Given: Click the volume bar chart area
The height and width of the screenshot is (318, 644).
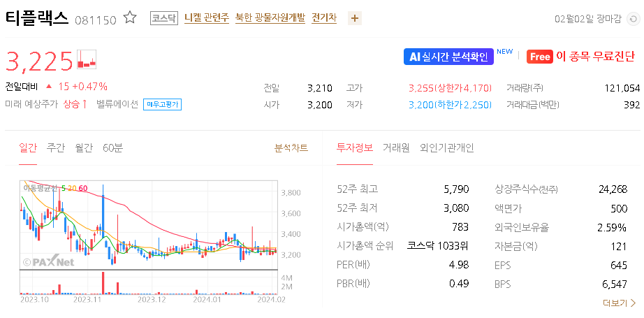Looking at the screenshot, I should 148,282.
